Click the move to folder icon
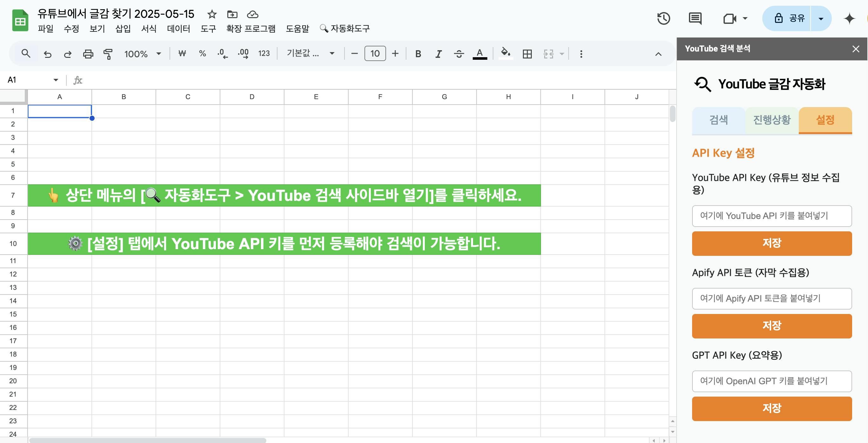Viewport: 868px width, 443px height. pyautogui.click(x=232, y=14)
